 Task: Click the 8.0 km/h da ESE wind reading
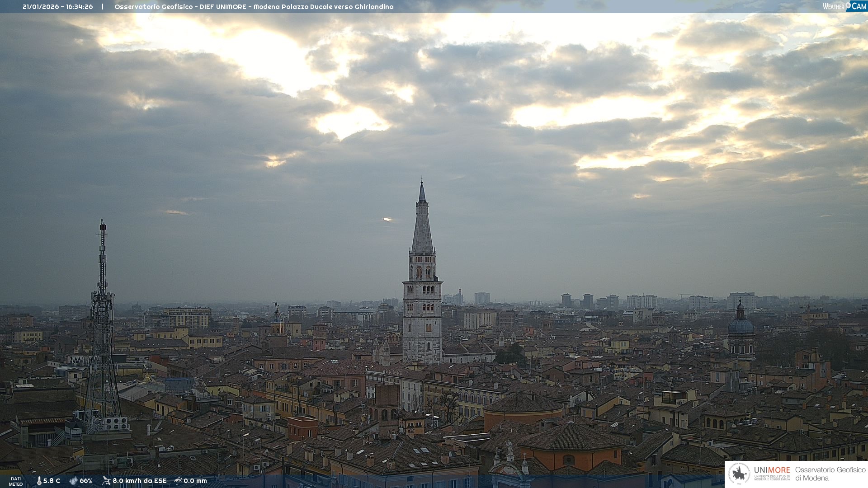coord(139,481)
